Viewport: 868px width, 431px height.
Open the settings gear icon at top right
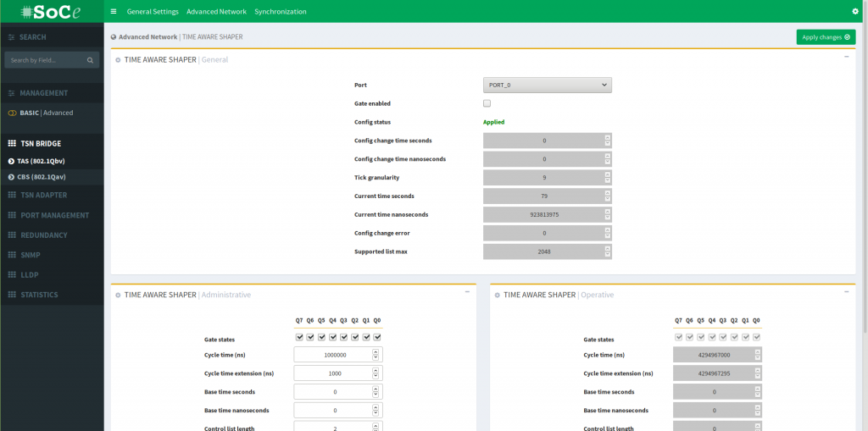point(855,12)
